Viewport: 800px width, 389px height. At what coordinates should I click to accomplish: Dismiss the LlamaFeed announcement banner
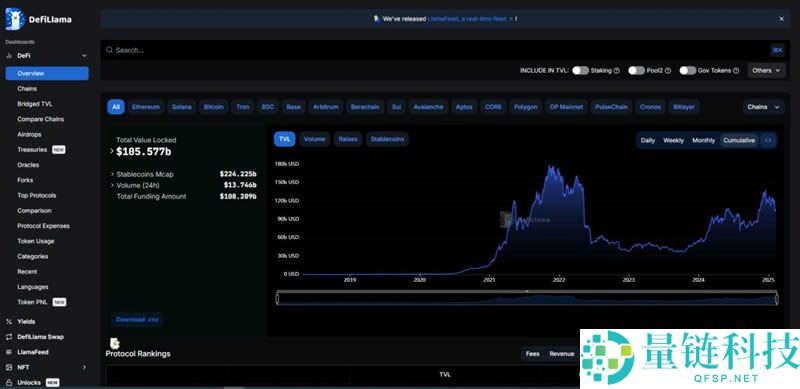coord(781,19)
